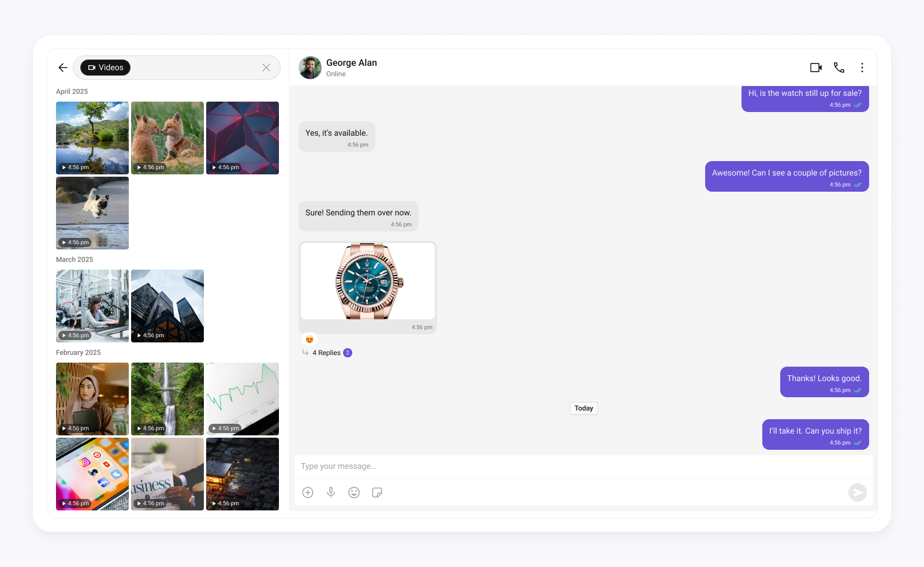
Task: Play the business newspaper video
Action: click(167, 474)
